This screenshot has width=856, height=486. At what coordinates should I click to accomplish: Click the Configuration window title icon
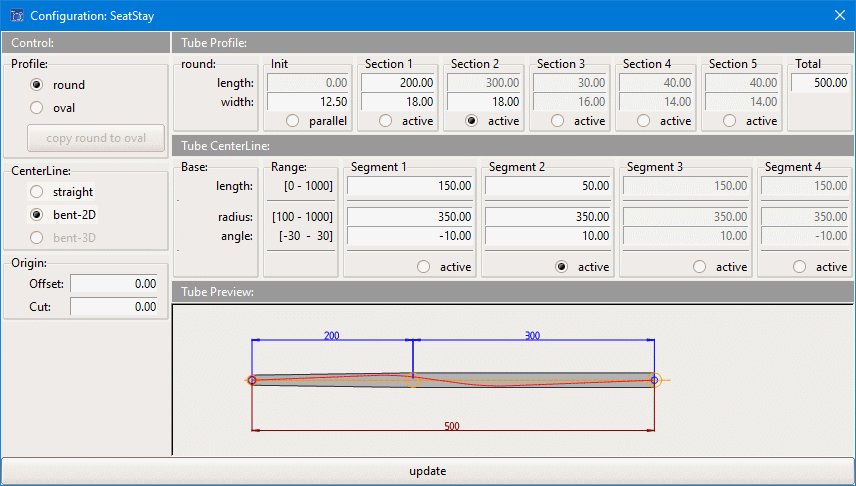coord(16,15)
